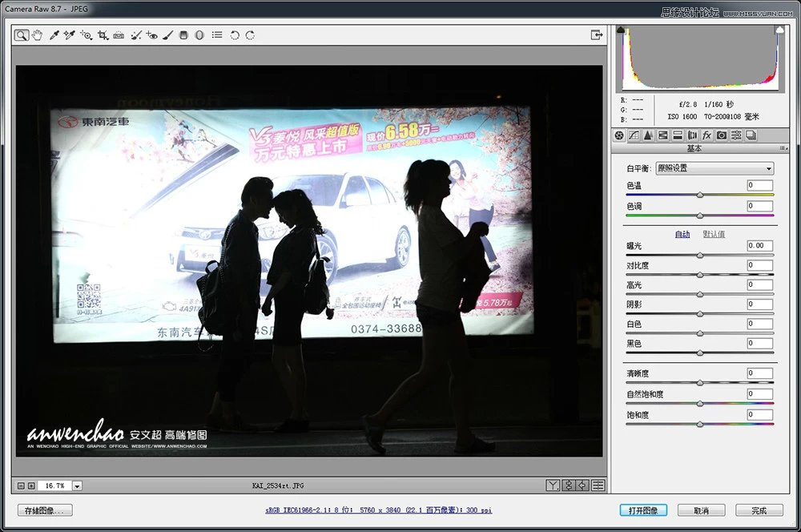Click the 完成 (Done) button
This screenshot has width=801, height=532.
click(759, 510)
